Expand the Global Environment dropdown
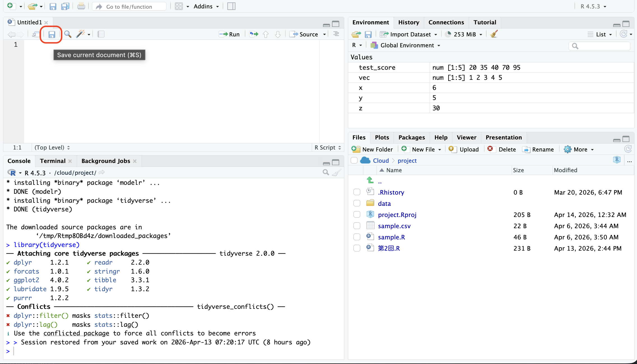The height and width of the screenshot is (364, 637). point(407,45)
